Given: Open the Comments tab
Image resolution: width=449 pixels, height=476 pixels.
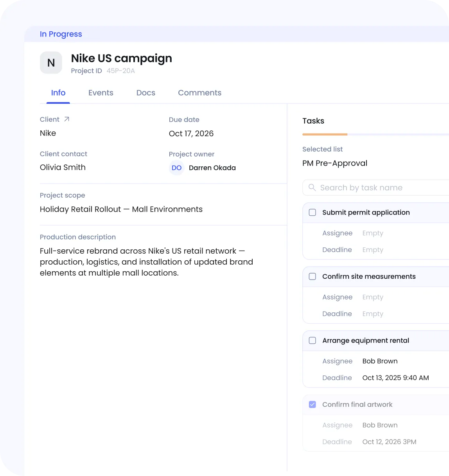Looking at the screenshot, I should coord(200,93).
